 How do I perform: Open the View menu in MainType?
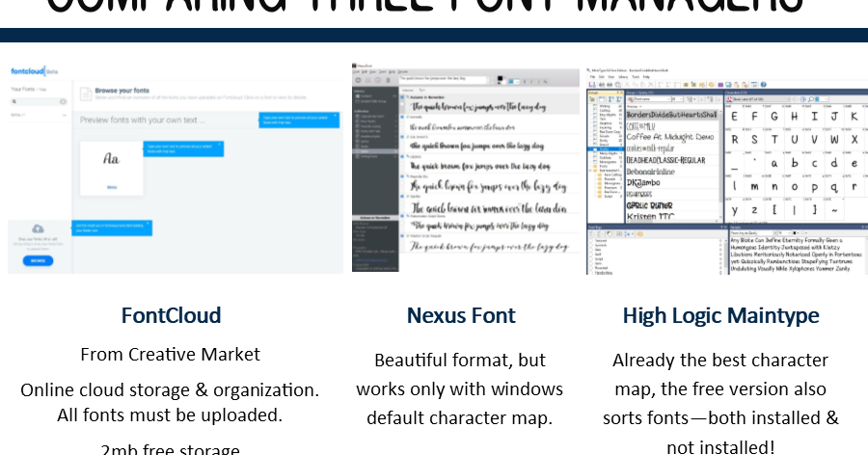[611, 77]
